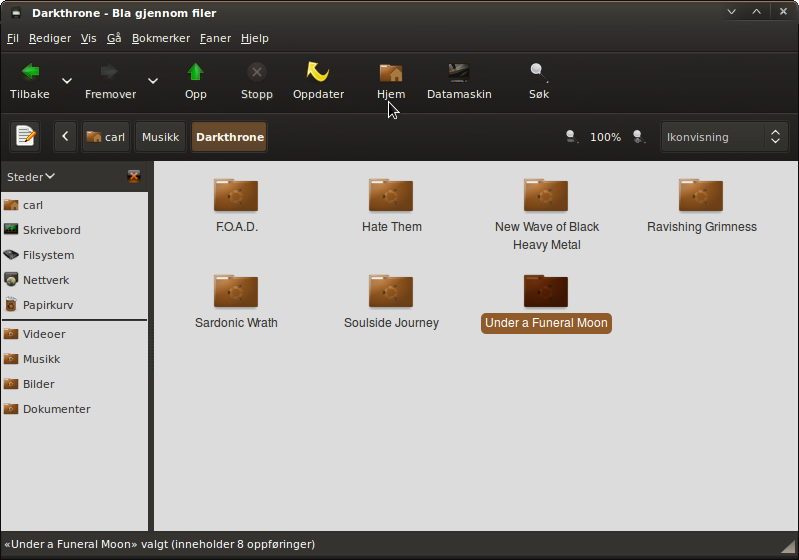
Task: Click the Fremover forward arrow
Action: coord(110,82)
